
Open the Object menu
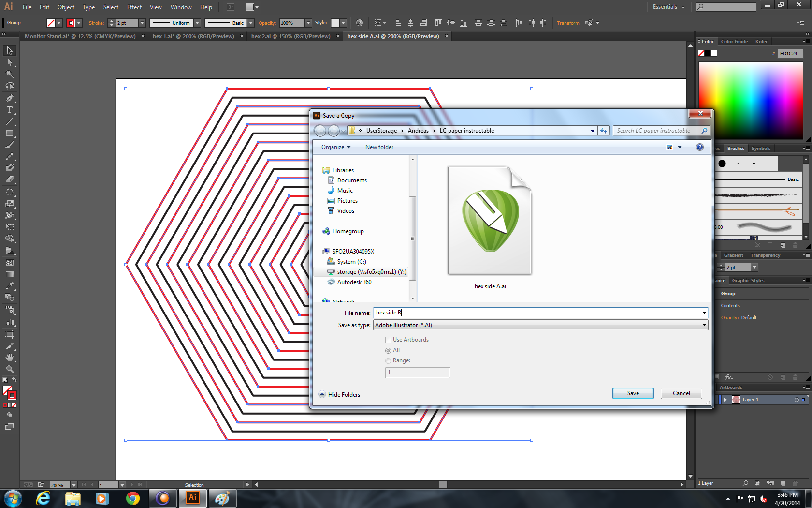(x=66, y=7)
